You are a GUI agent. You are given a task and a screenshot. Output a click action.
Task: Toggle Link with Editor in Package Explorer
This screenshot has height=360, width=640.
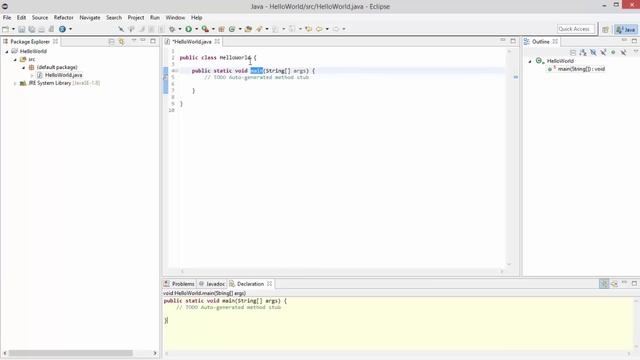pyautogui.click(x=122, y=42)
